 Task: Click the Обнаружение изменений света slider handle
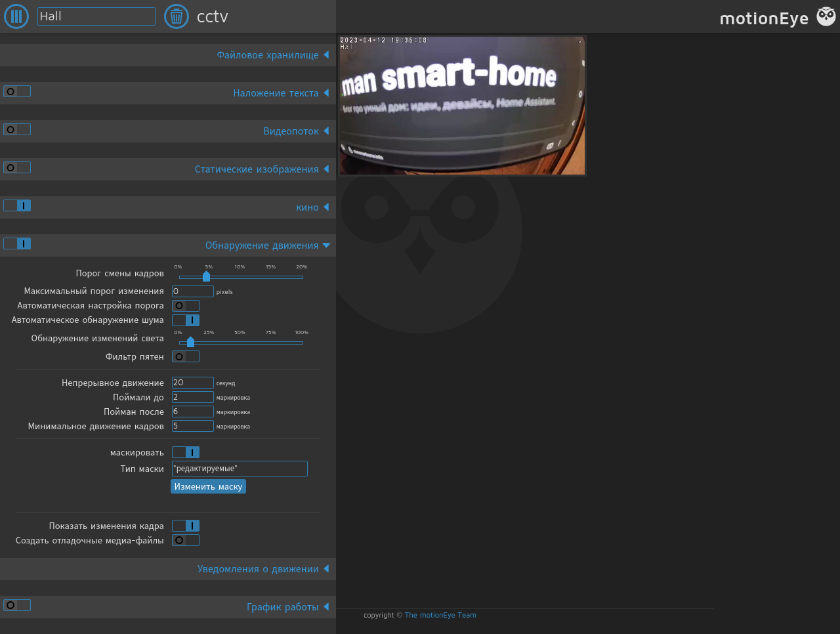point(190,342)
